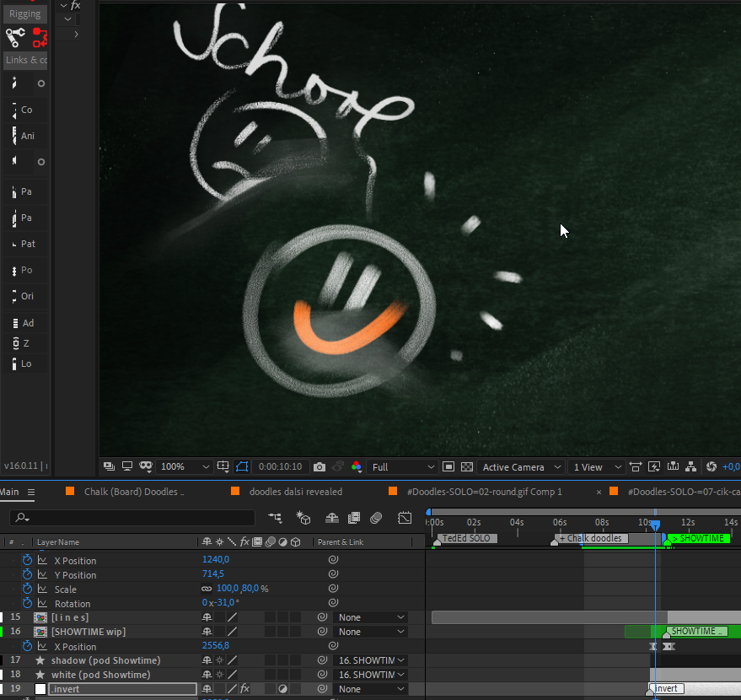Screen dimensions: 741x700
Task: Toggle the 3D glasses view icon
Action: coord(146,466)
